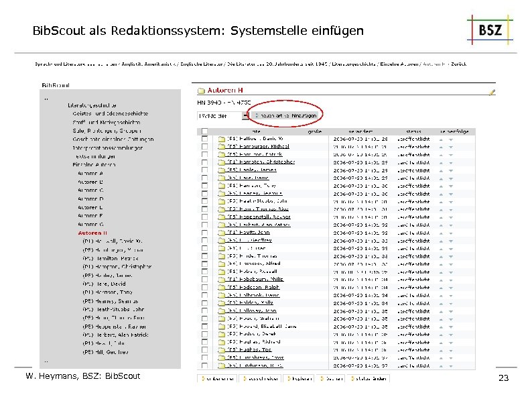This screenshot has height=399, width=532.
Task: Select 'Autoren D' in the sidebar tree
Action: 90,198
